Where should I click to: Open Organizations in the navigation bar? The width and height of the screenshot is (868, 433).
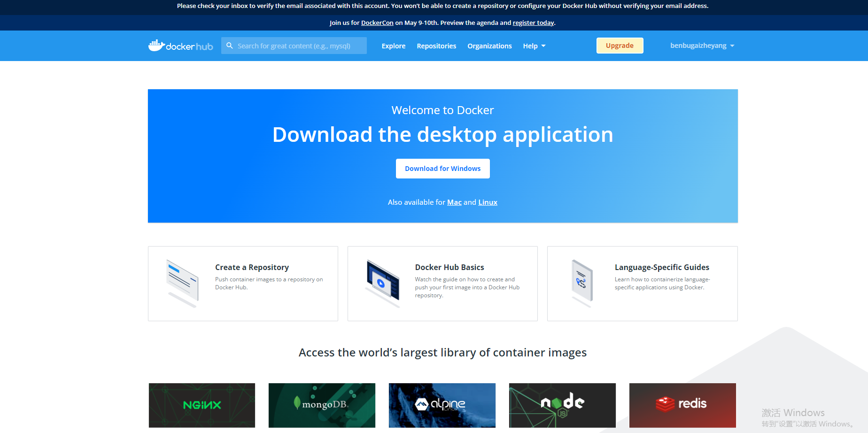click(x=489, y=46)
